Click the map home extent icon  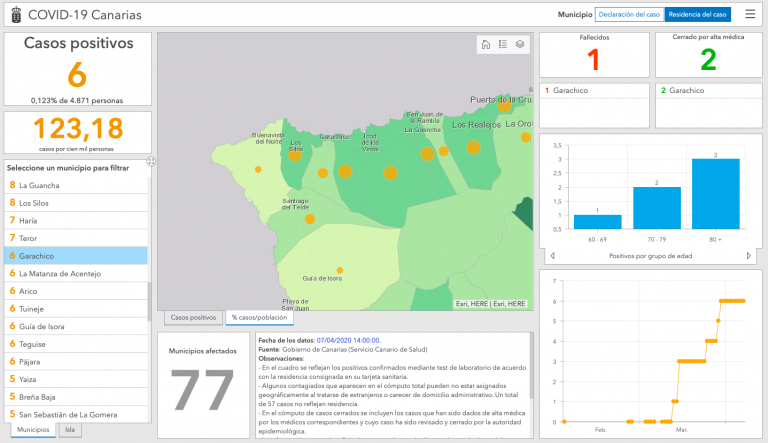[x=486, y=45]
